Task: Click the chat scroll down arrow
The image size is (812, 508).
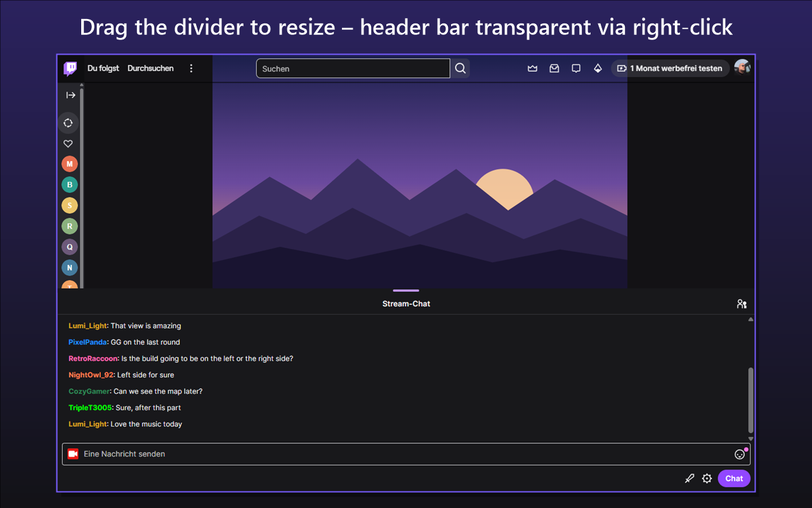Action: click(751, 438)
